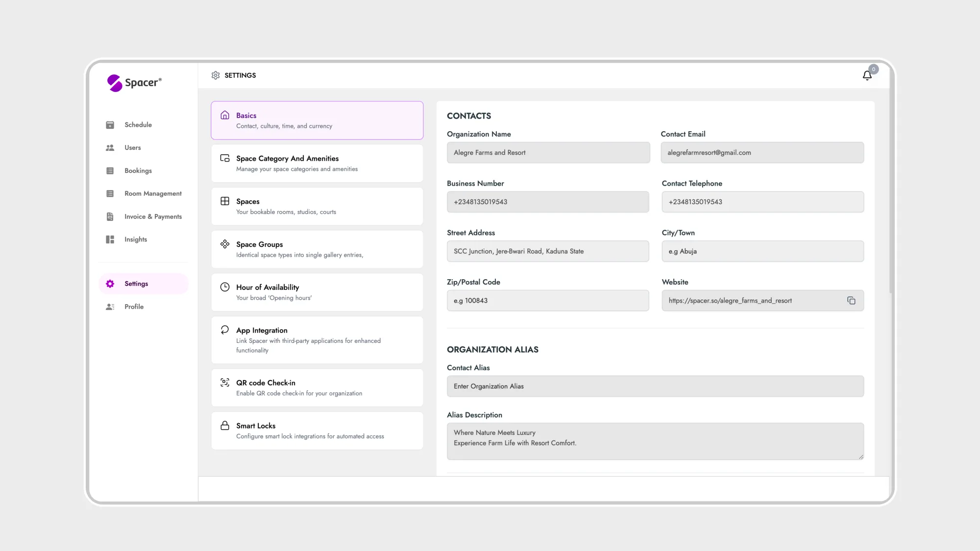Click the Website URL field

[762, 301]
